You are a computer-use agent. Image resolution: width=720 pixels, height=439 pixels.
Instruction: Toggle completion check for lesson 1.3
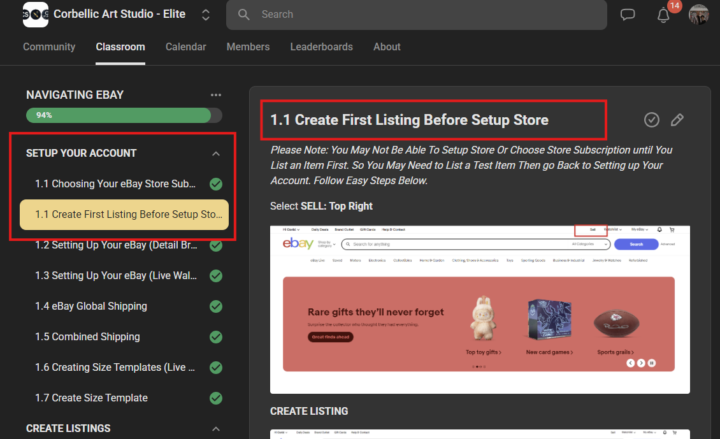tap(216, 276)
